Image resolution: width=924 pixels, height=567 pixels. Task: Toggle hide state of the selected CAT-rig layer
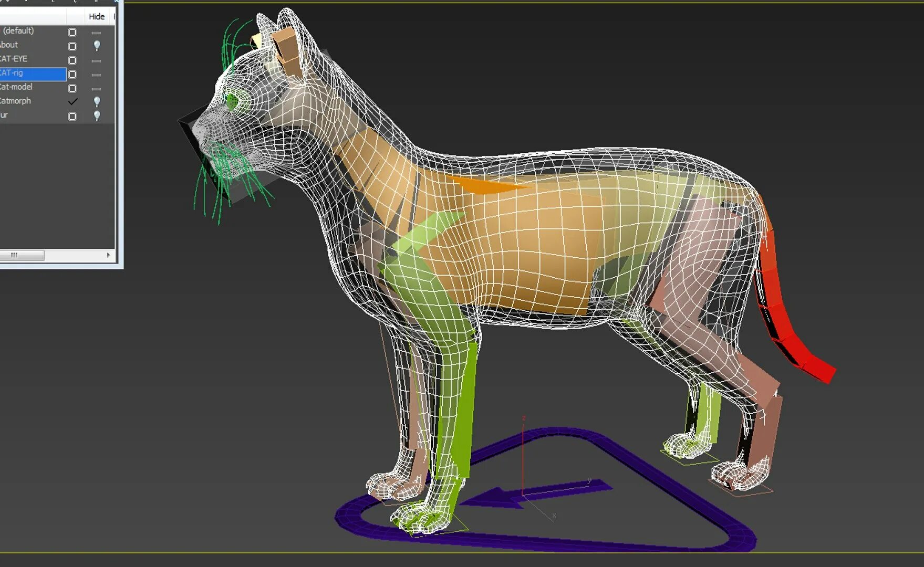coord(96,75)
